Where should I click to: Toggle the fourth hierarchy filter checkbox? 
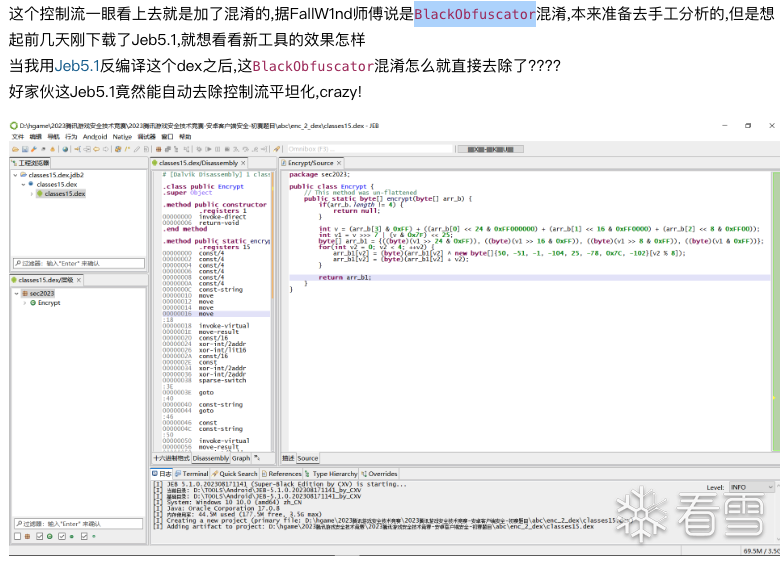pyautogui.click(x=84, y=536)
